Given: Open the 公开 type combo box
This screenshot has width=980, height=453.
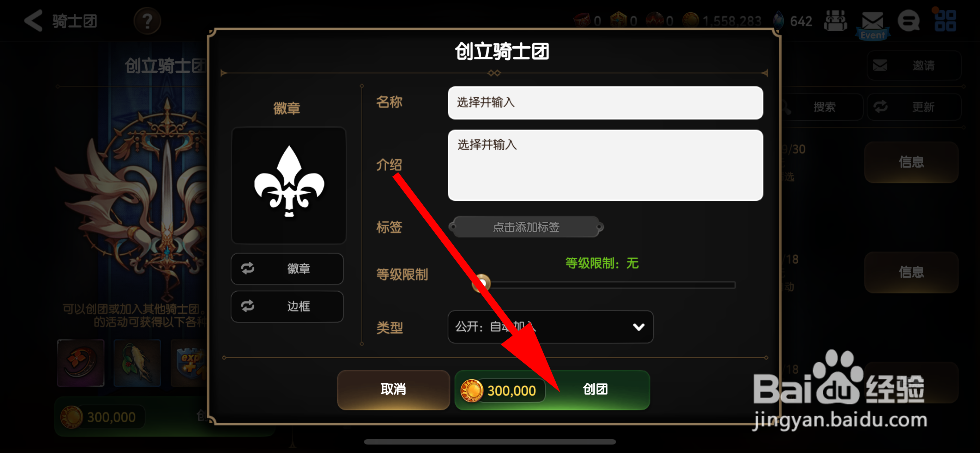Looking at the screenshot, I should click(550, 327).
